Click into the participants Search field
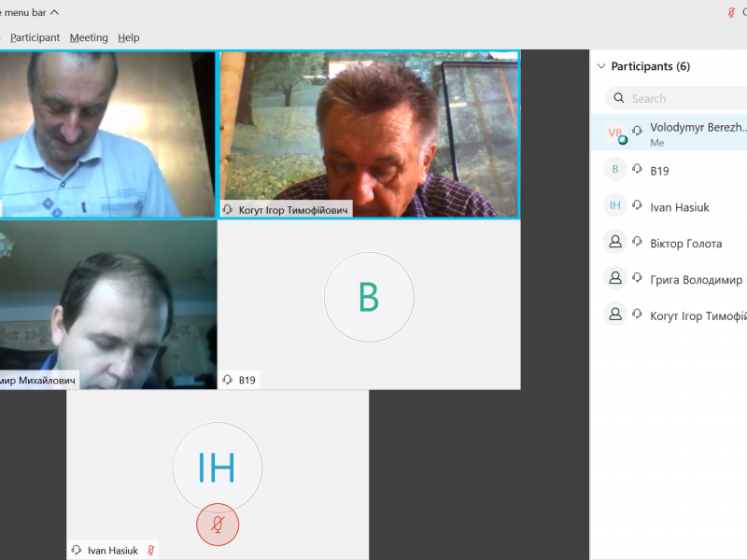 pyautogui.click(x=686, y=98)
